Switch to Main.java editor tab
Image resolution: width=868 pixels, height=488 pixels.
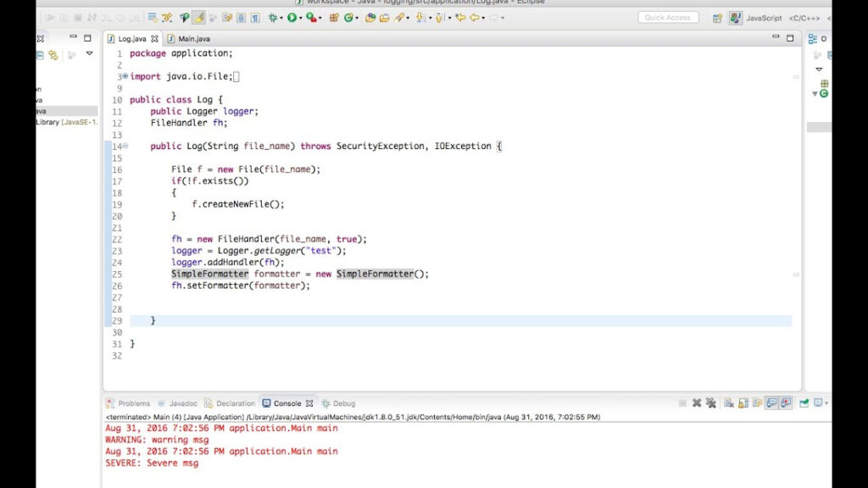pyautogui.click(x=189, y=39)
